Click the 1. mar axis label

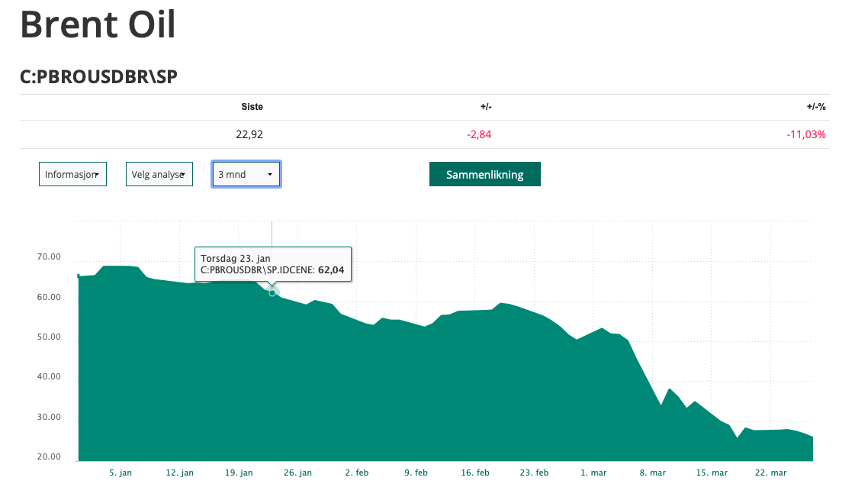593,473
